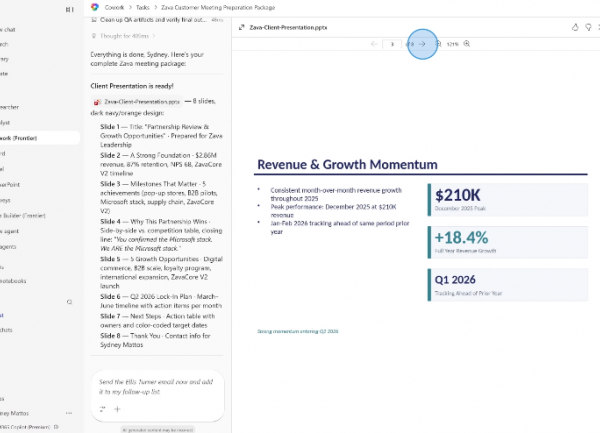The image size is (600, 433).
Task: Open the tools icon in message box
Action: click(x=101, y=409)
